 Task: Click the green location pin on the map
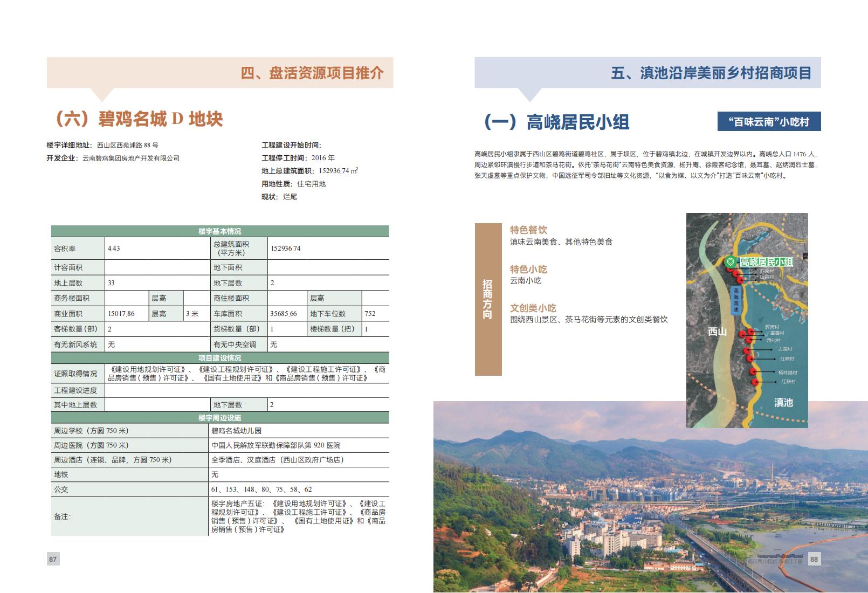click(x=731, y=262)
